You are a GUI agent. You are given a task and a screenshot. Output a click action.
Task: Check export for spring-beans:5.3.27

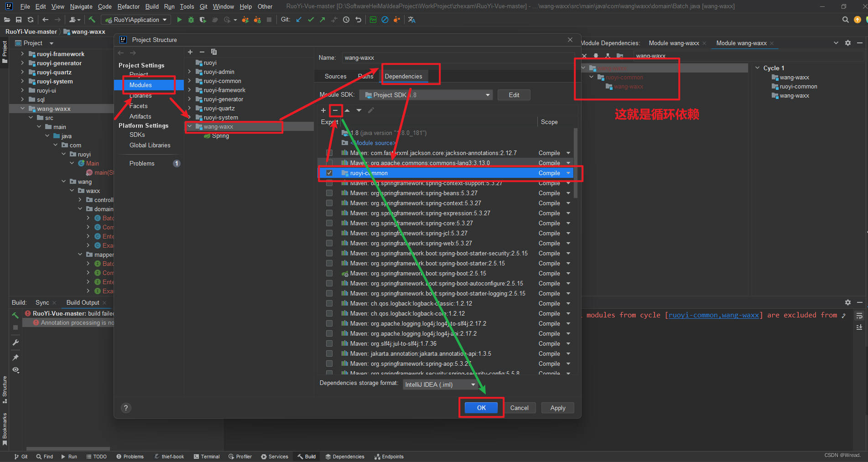[x=329, y=193]
